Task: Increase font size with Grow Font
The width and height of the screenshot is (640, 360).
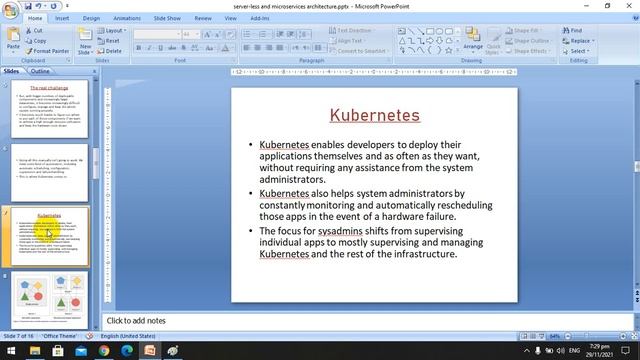Action: click(x=207, y=34)
